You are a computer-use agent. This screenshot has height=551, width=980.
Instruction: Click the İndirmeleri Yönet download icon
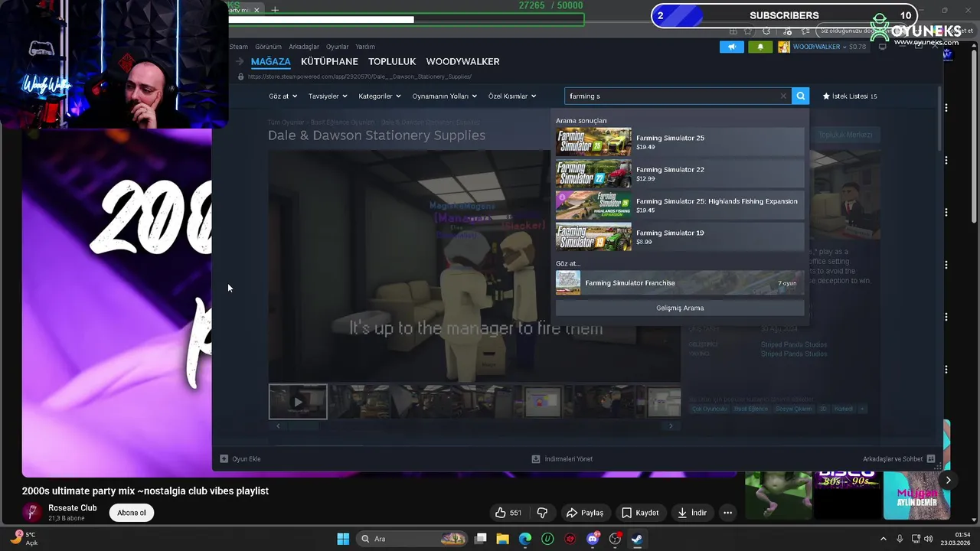[x=536, y=459]
